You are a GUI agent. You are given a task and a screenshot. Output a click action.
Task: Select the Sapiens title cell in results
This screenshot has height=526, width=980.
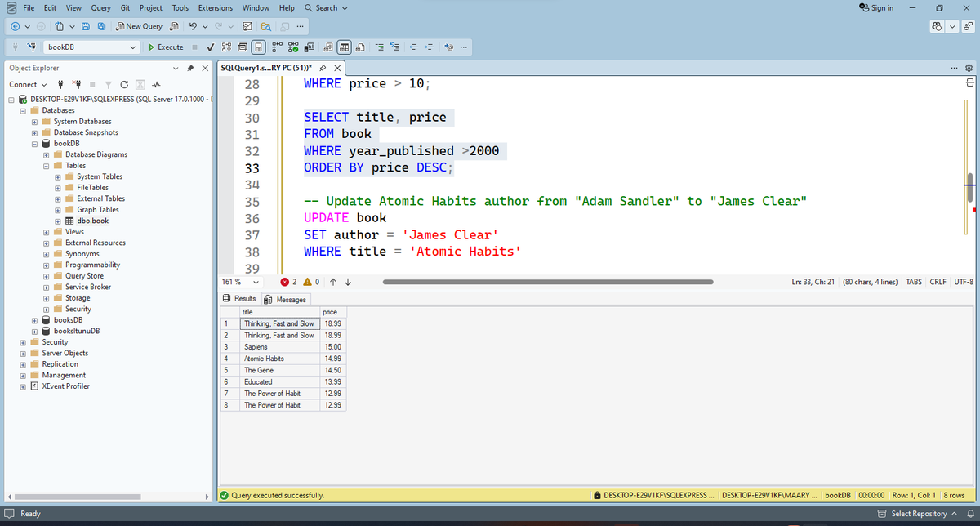(x=278, y=347)
